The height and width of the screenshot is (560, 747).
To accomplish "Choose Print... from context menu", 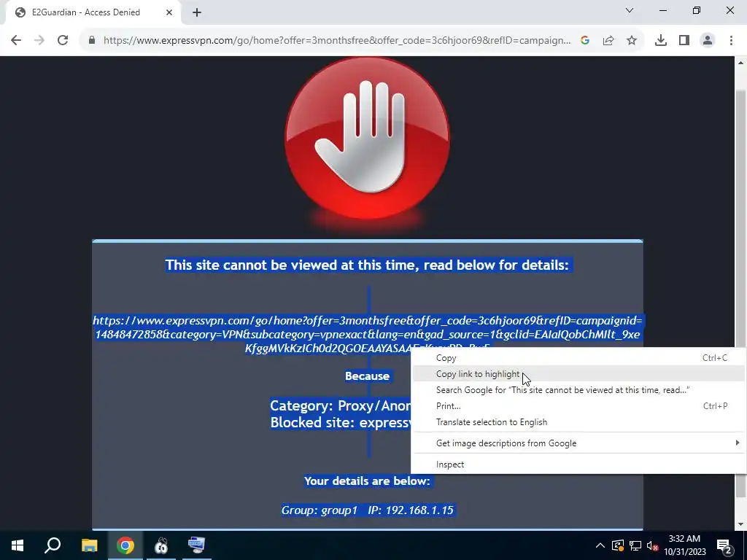I will [x=578, y=406].
